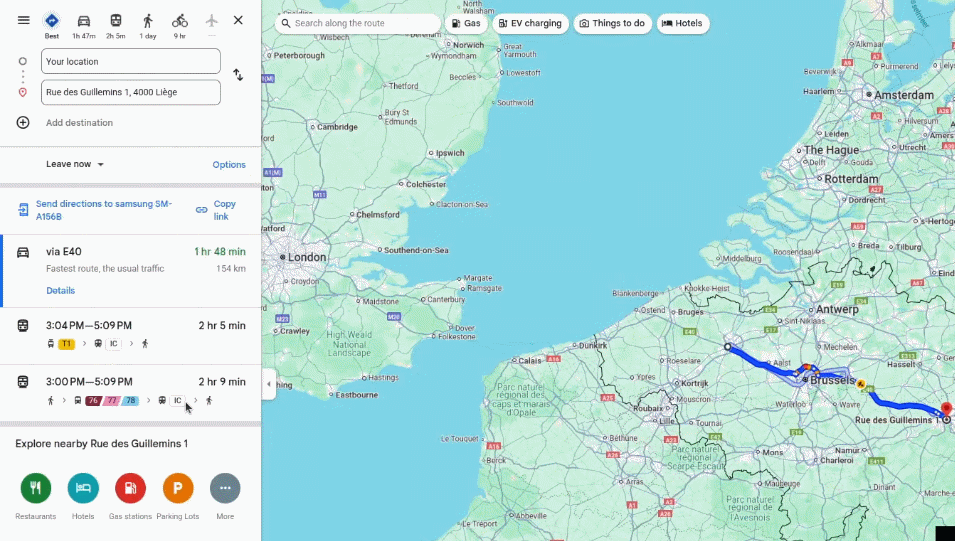Click the copy link chain icon

pos(202,210)
